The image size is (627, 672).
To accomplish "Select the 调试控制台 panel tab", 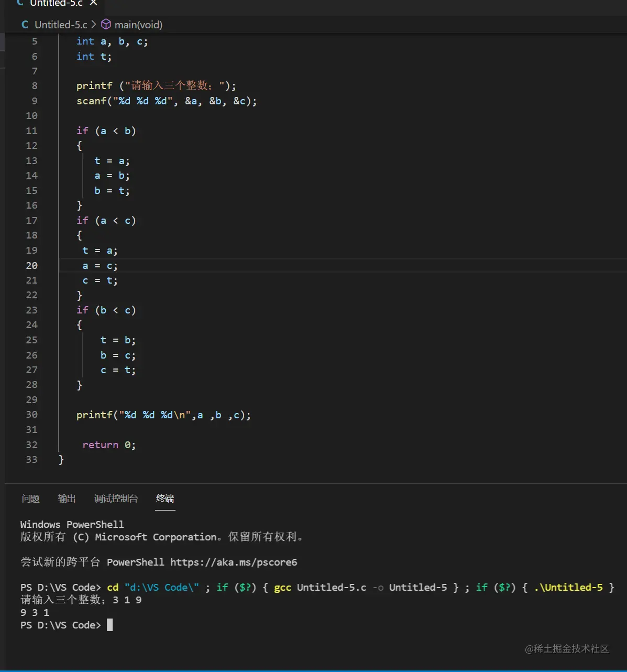I will [x=116, y=498].
